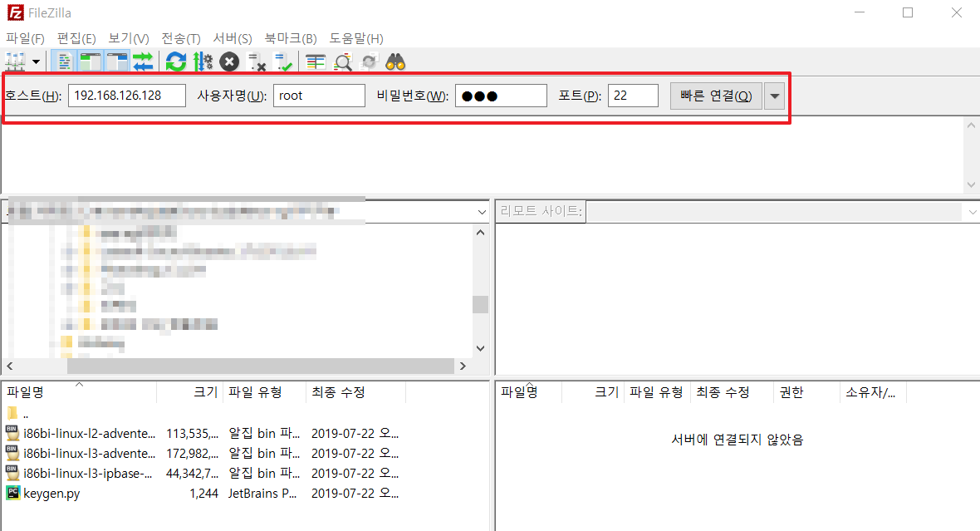Open the Site Manager icon
The width and height of the screenshot is (980, 531).
pos(16,62)
